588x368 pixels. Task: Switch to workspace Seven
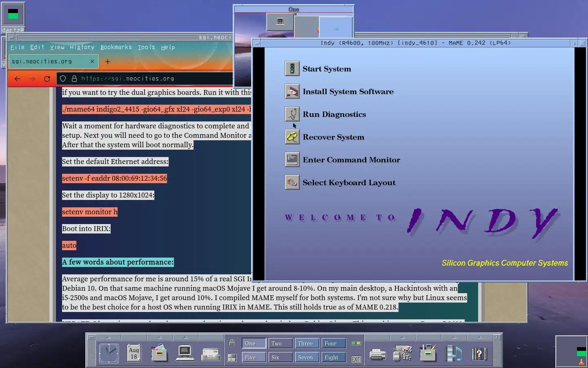pos(307,357)
